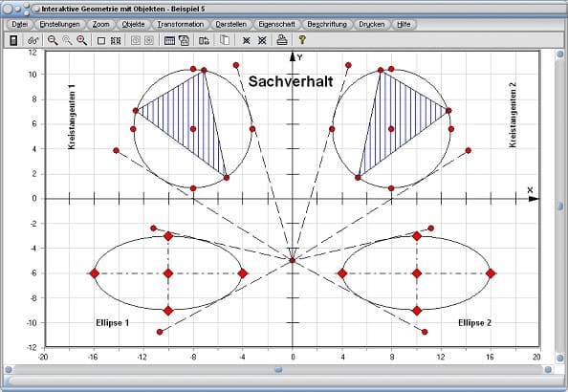Click the greyed middle magnifier icon
The image size is (568, 392).
pyautogui.click(x=67, y=40)
